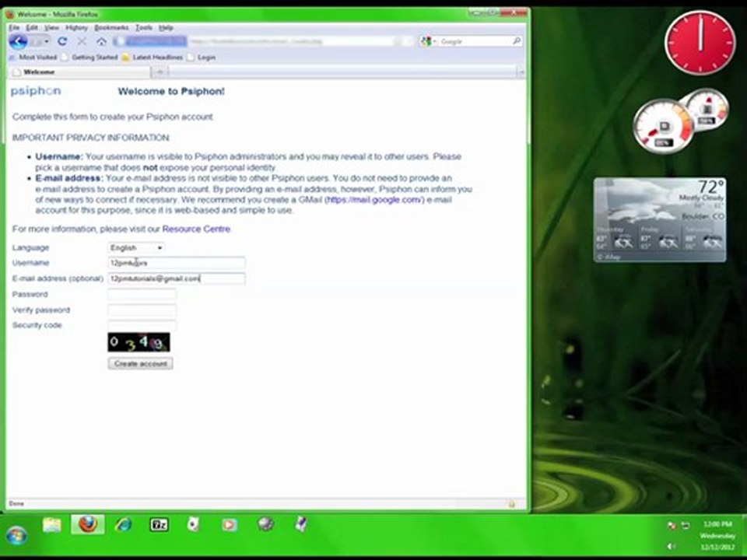Click the Google search engine icon
747x560 pixels.
pos(426,41)
